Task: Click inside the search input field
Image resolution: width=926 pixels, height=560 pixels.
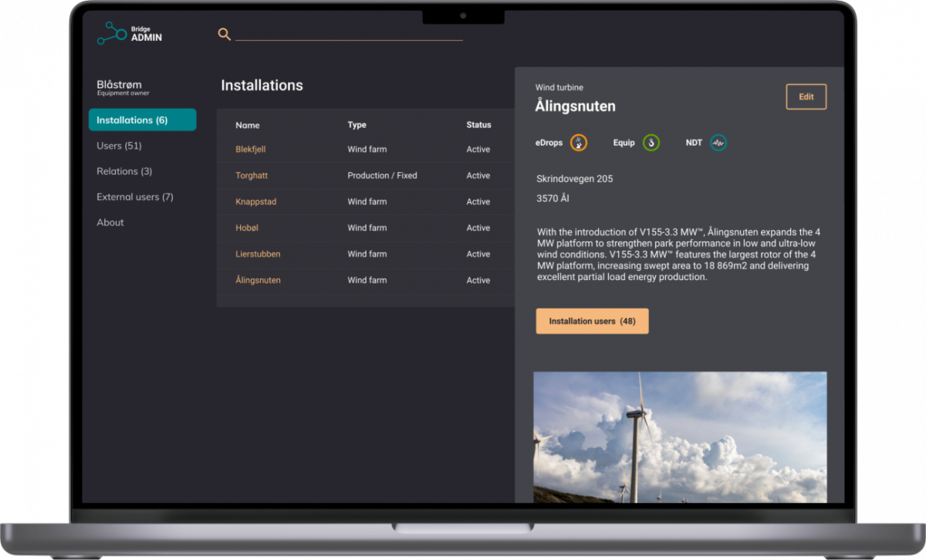Action: [x=349, y=35]
